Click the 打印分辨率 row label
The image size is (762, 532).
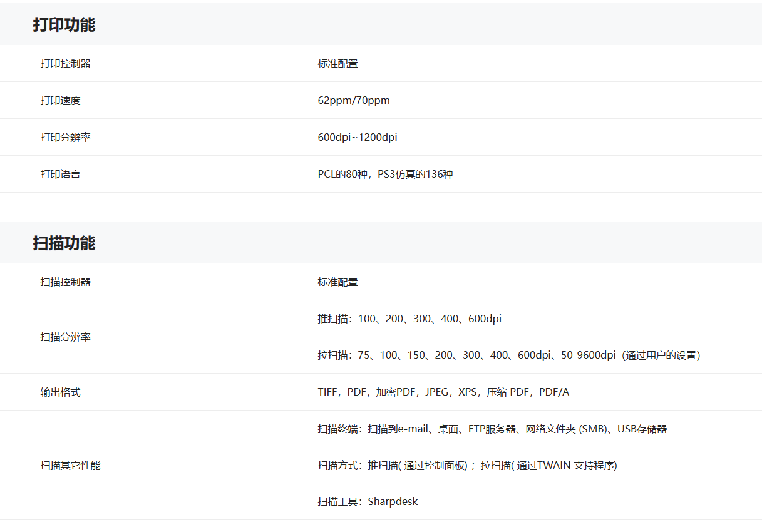pos(65,137)
